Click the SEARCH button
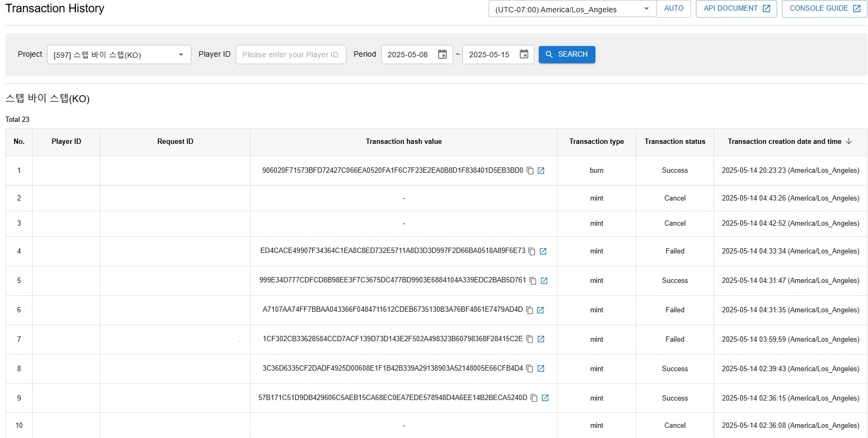This screenshot has height=438, width=868. click(567, 55)
